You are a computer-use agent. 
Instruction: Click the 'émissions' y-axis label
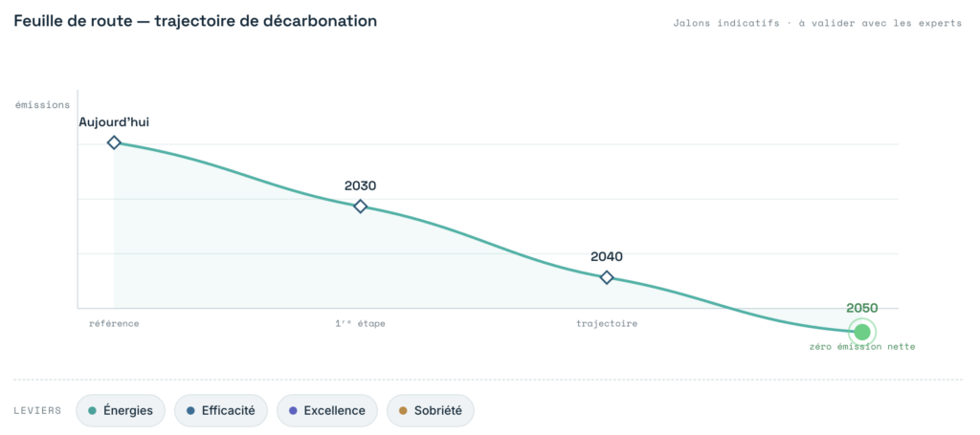tap(42, 105)
